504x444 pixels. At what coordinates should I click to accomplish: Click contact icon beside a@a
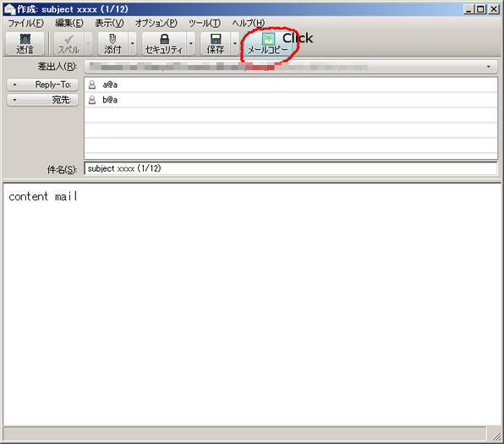click(x=92, y=85)
